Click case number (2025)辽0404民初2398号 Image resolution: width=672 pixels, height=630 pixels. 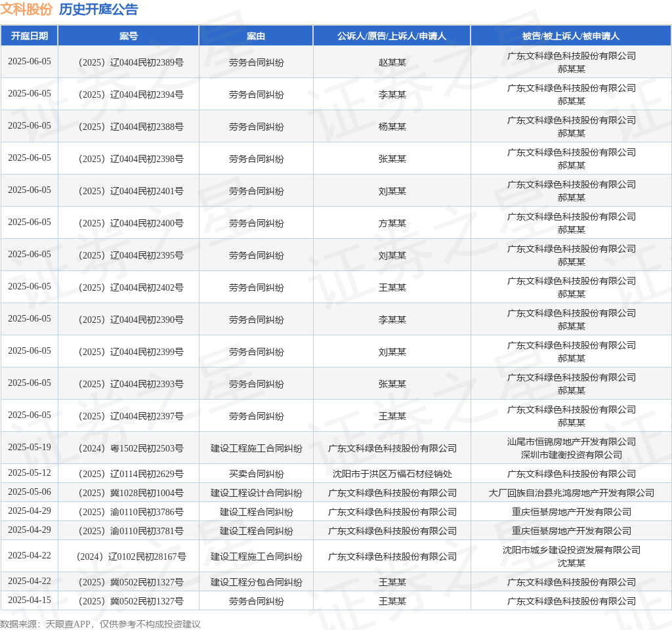131,159
